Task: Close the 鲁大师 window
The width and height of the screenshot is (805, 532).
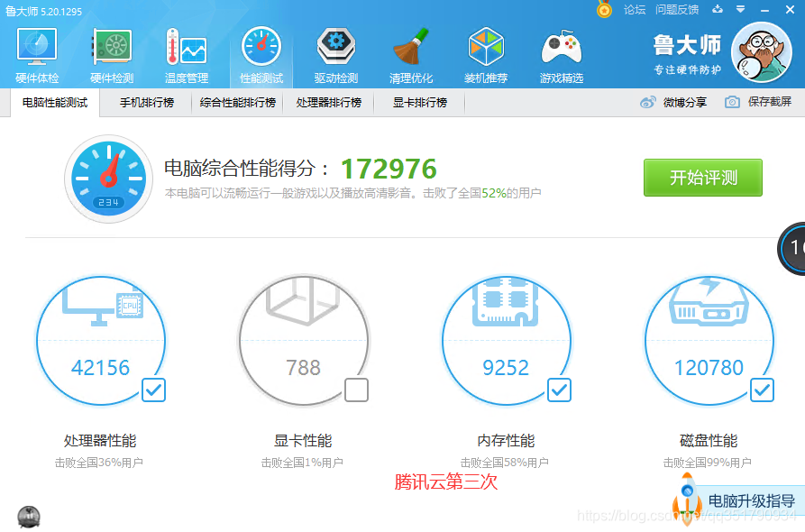Action: 790,9
